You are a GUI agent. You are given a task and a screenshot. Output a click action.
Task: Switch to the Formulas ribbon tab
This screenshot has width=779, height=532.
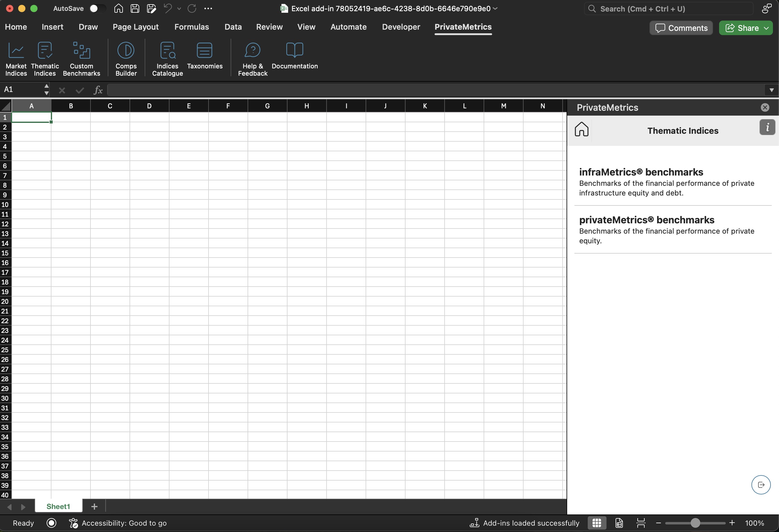191,27
